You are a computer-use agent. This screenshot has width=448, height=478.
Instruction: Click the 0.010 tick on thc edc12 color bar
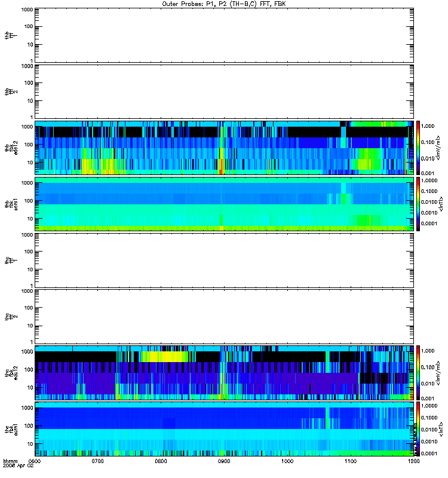[x=428, y=384]
